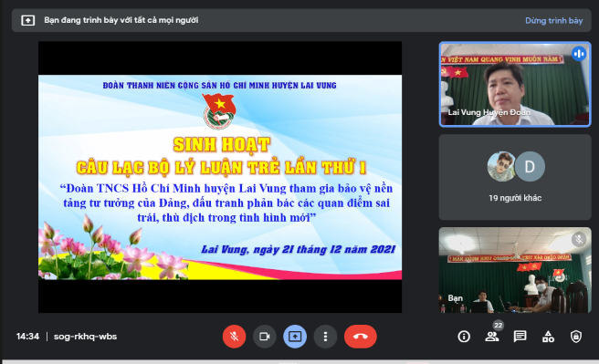Click the red hang up call button
The height and width of the screenshot is (364, 599).
tap(361, 337)
